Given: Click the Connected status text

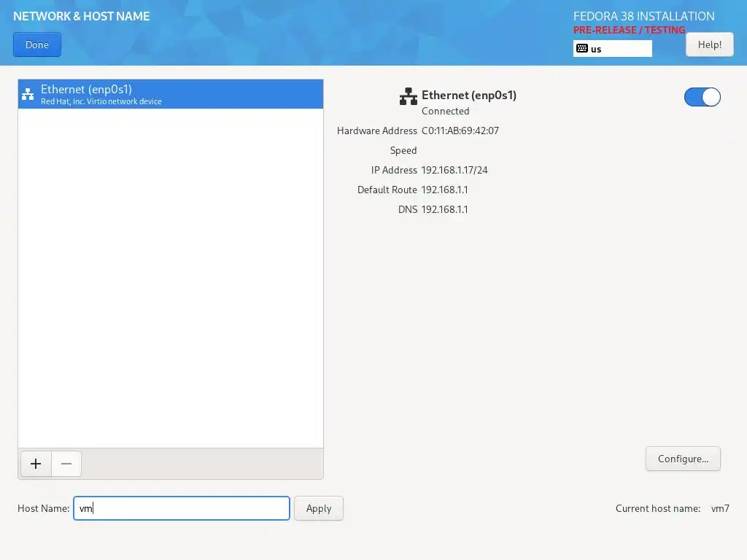Looking at the screenshot, I should (446, 111).
